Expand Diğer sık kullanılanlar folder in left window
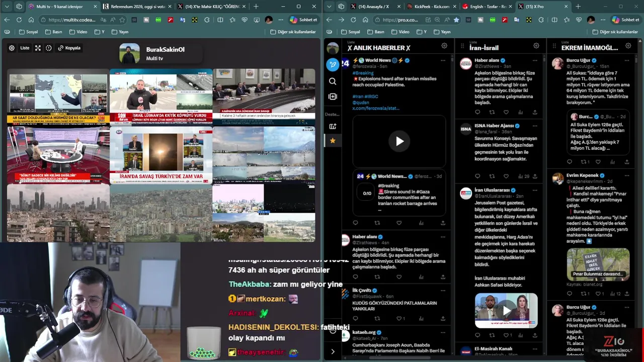This screenshot has height=362, width=644. click(x=293, y=32)
